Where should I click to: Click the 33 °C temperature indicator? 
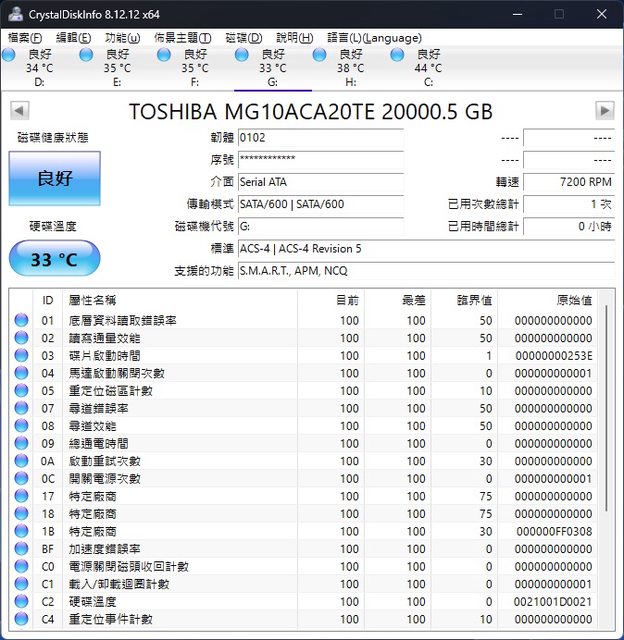point(55,260)
